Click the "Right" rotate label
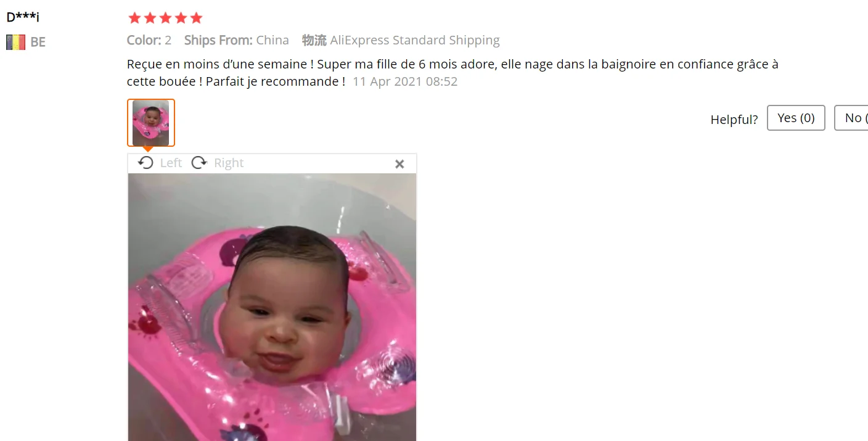 pyautogui.click(x=229, y=163)
